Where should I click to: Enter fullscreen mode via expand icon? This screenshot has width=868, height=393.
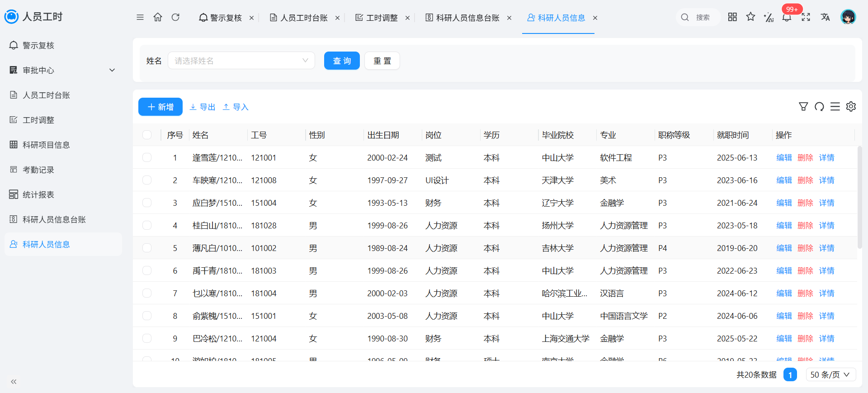(806, 17)
